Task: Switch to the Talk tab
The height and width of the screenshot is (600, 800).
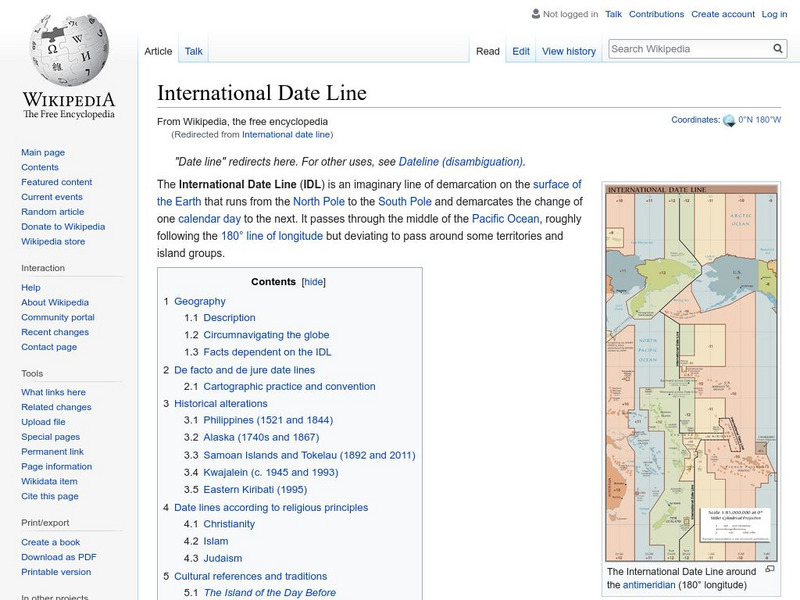Action: point(194,51)
